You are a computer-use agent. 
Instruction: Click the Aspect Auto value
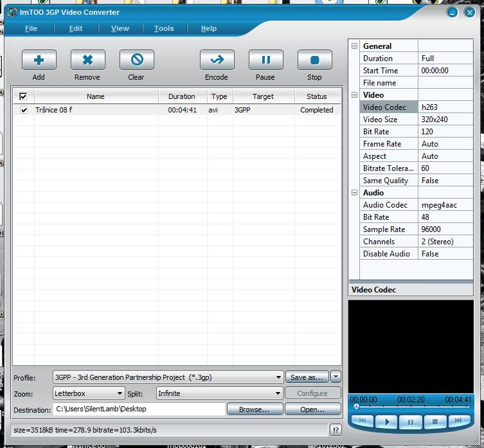tap(445, 156)
